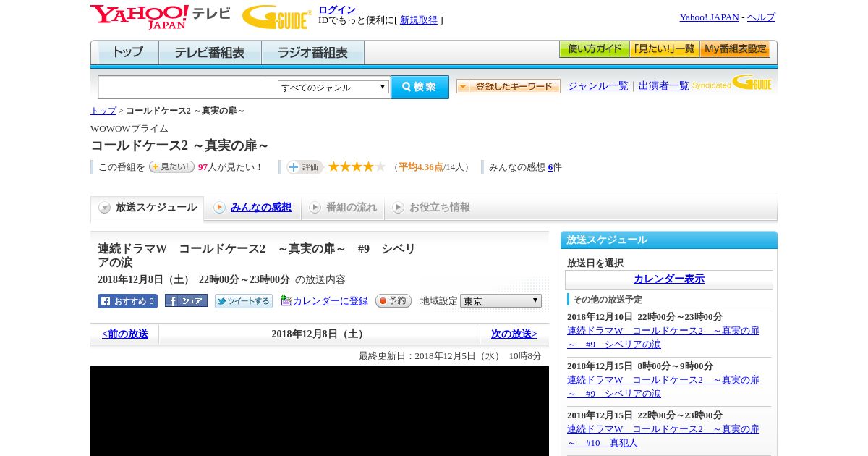Image resolution: width=868 pixels, height=456 pixels.
Task: Click the red 予約 record button
Action: click(393, 301)
